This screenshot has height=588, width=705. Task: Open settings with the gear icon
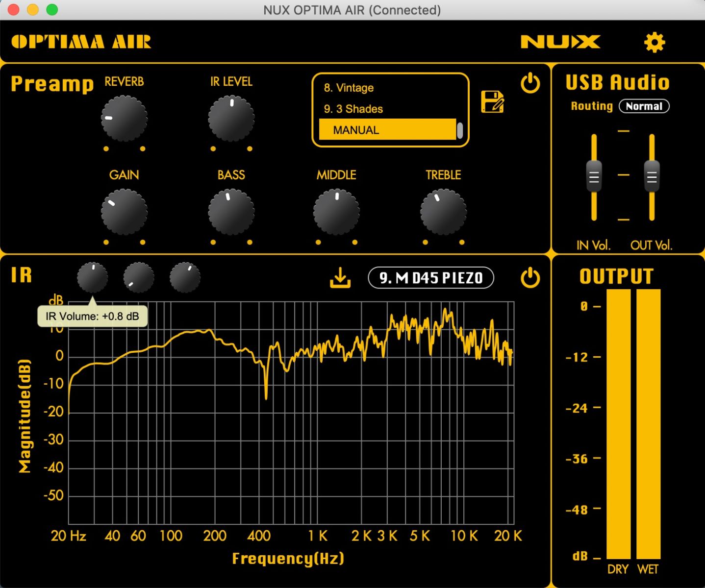[654, 43]
